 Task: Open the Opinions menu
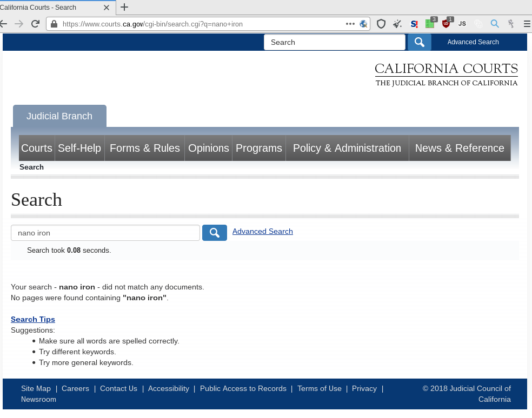[208, 148]
